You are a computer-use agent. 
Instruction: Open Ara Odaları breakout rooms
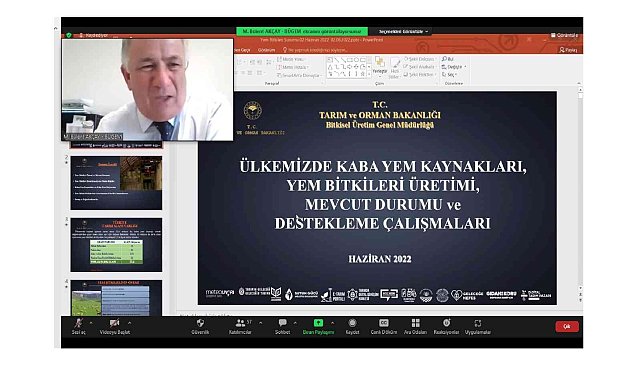[415, 326]
